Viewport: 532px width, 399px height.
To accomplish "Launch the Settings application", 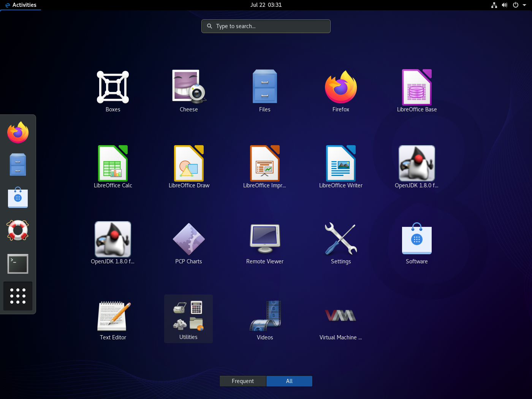I will pos(340,239).
